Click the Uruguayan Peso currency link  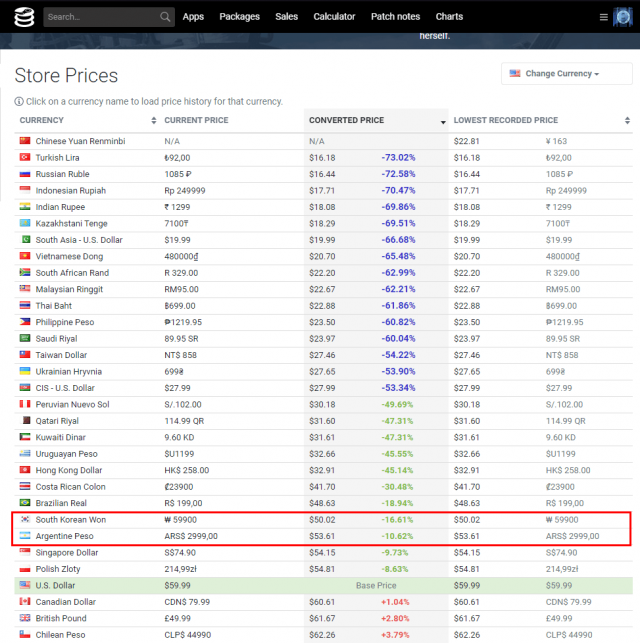(66, 454)
